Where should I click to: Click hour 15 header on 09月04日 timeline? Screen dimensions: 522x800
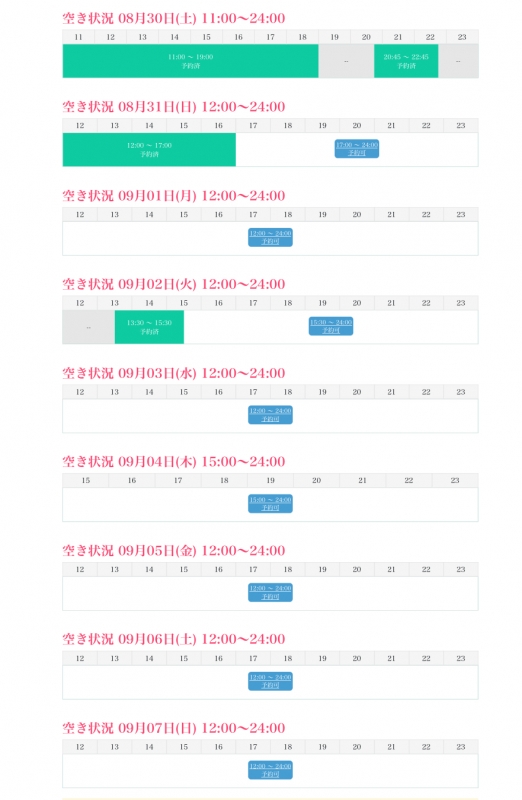click(86, 481)
